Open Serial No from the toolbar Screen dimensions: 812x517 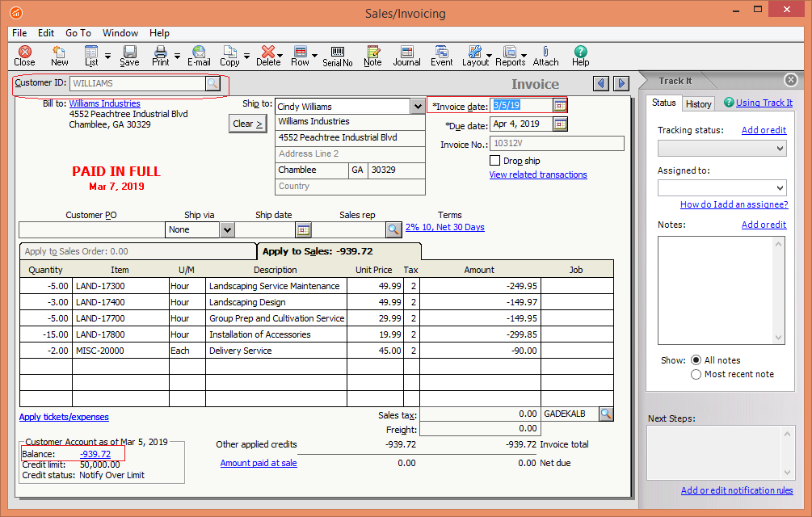click(x=338, y=56)
